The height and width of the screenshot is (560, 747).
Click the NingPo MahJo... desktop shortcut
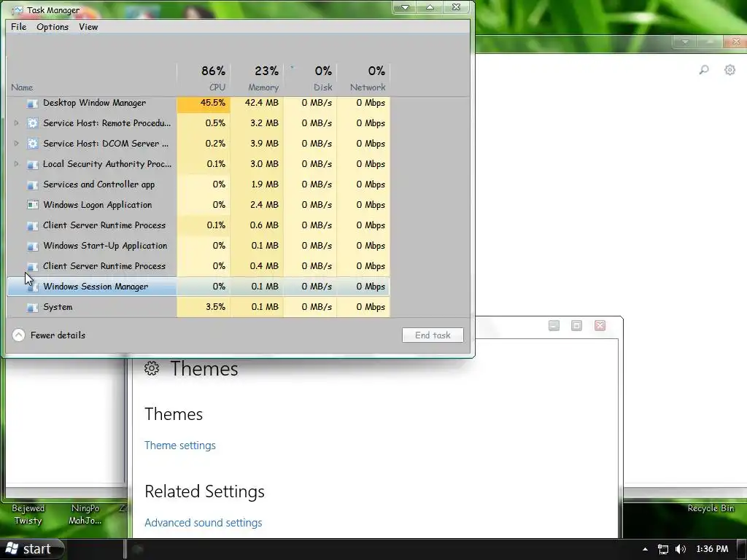(85, 514)
